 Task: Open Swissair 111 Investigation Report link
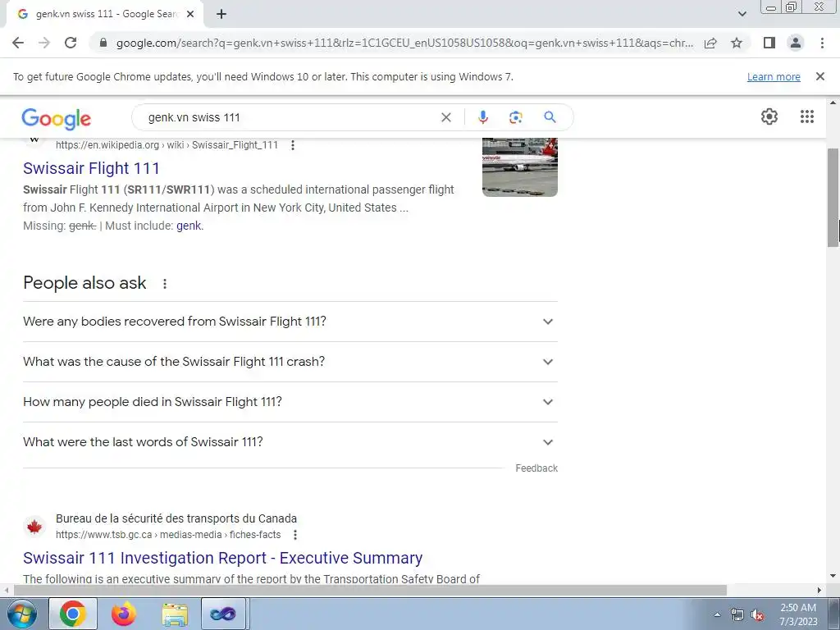point(223,558)
